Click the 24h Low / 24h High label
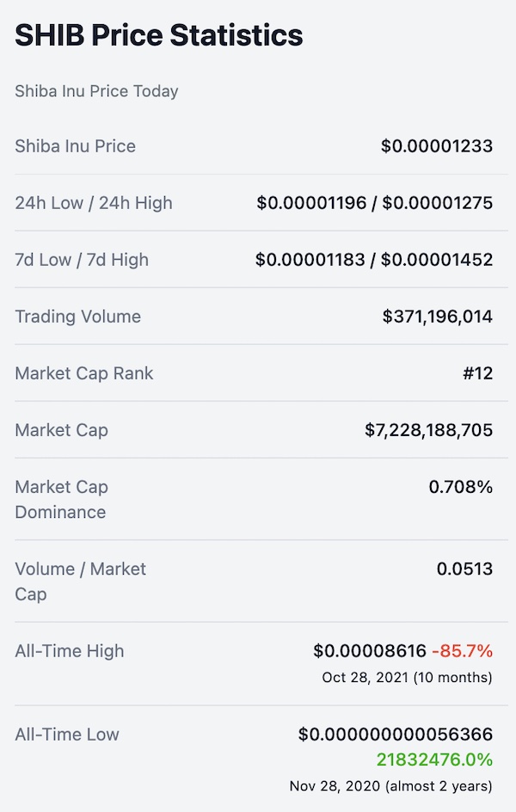The height and width of the screenshot is (812, 516). click(x=94, y=203)
